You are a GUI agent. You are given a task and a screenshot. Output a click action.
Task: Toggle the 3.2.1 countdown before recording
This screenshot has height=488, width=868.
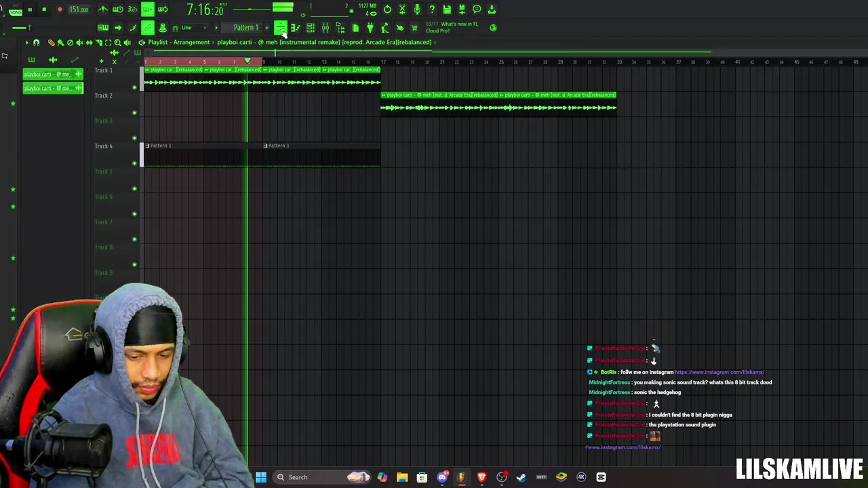(133, 9)
